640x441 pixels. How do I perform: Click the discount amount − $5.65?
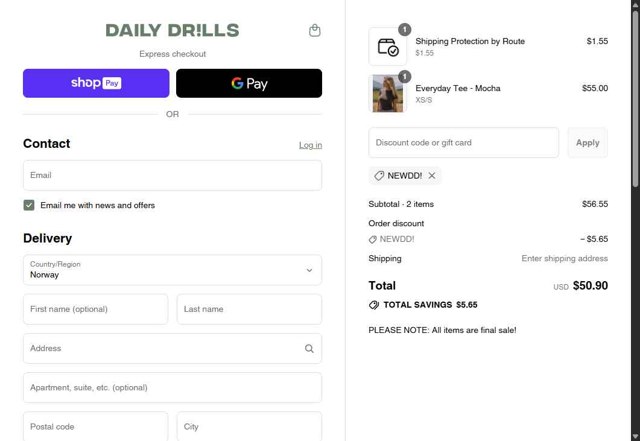594,239
